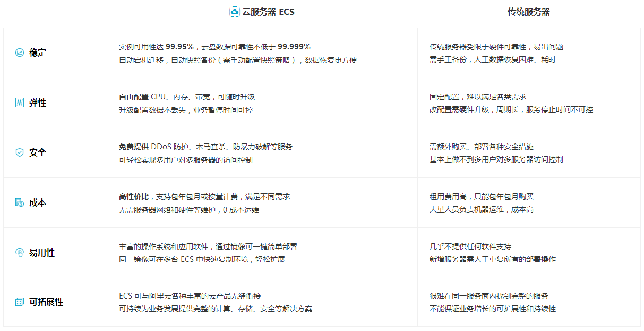Click 很难在同一服务商内找到完整的服务
The height and width of the screenshot is (331, 644).
(489, 296)
